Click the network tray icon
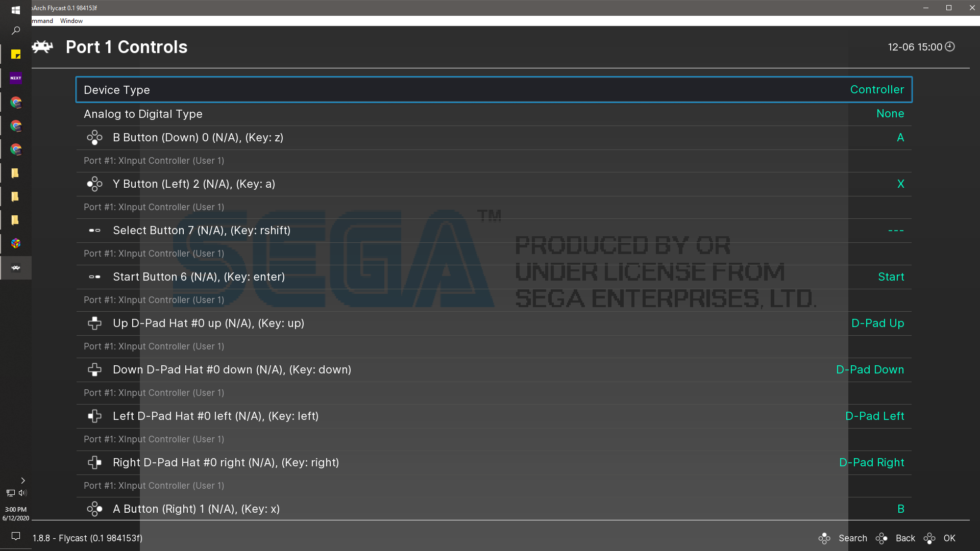The height and width of the screenshot is (551, 980). coord(11,493)
